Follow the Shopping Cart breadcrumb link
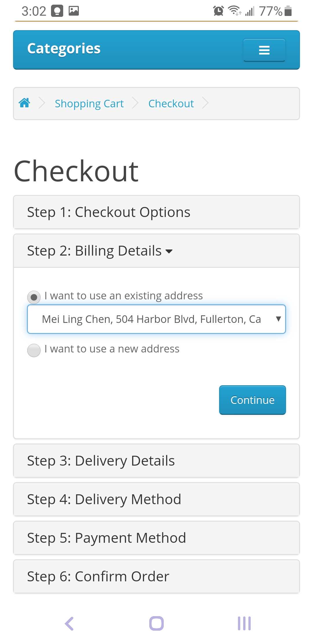Screen dimensions: 313x644 coord(89,104)
